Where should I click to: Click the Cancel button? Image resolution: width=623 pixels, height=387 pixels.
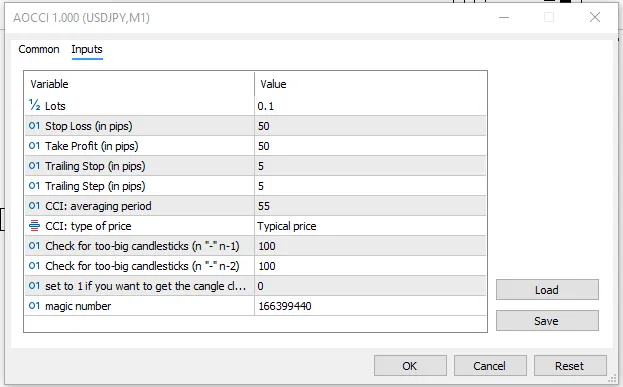(x=490, y=366)
